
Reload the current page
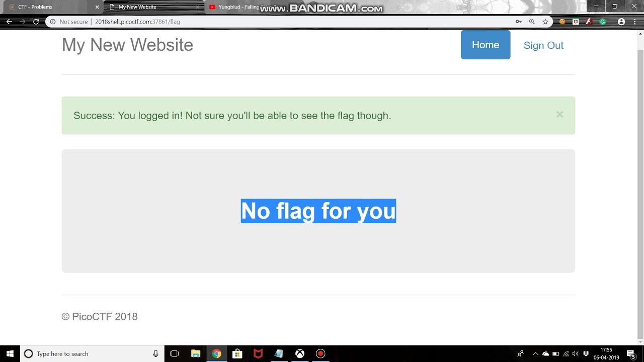pos(36,22)
